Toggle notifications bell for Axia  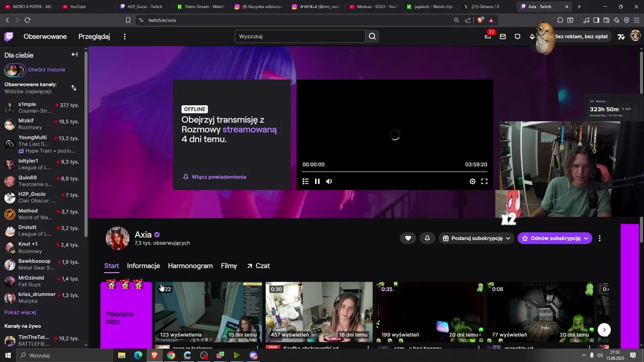(427, 238)
